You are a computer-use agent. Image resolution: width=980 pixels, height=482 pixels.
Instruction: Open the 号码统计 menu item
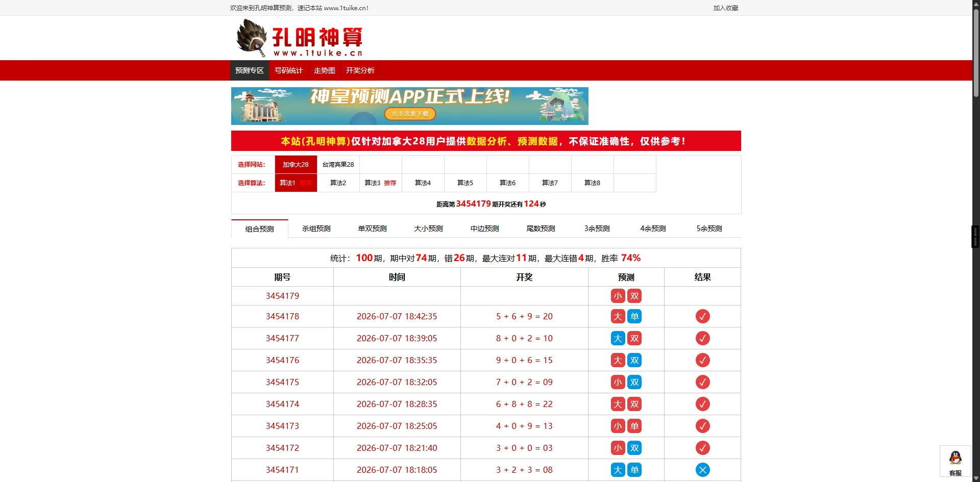289,70
